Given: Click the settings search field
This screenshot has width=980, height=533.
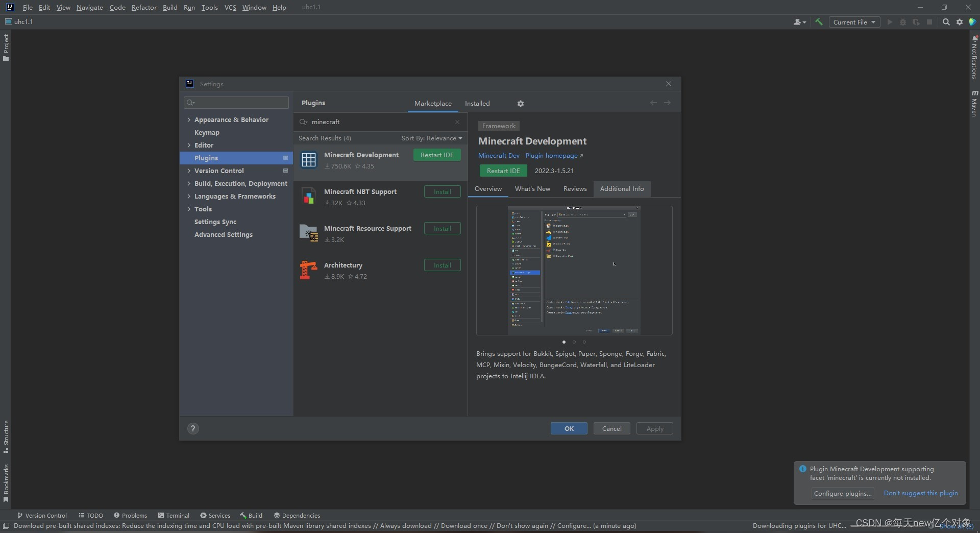Looking at the screenshot, I should coord(236,103).
